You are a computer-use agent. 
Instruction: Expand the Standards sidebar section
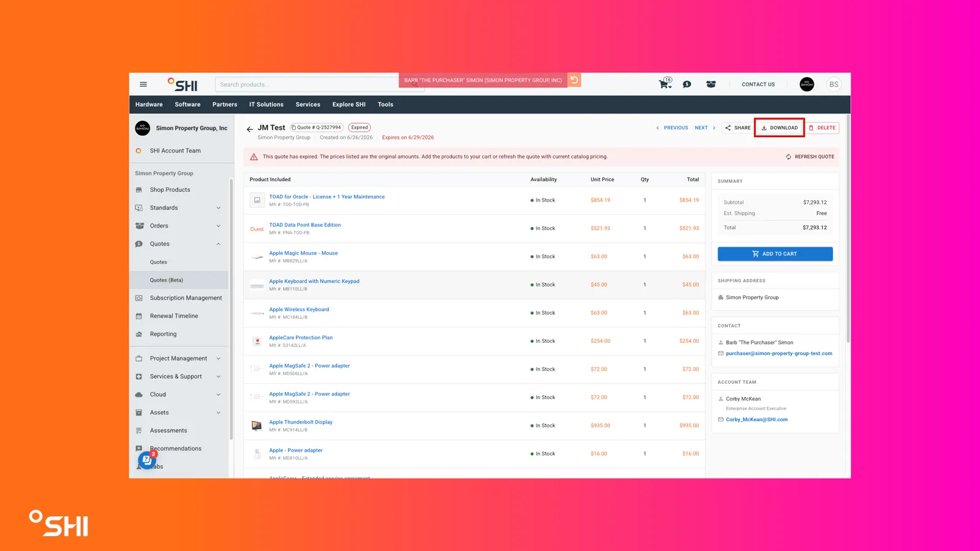point(178,208)
